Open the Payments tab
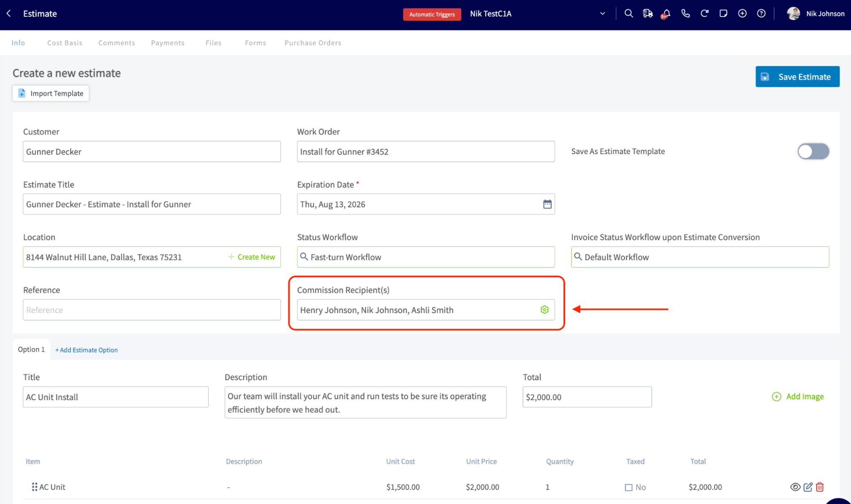The height and width of the screenshot is (504, 851). 168,43
